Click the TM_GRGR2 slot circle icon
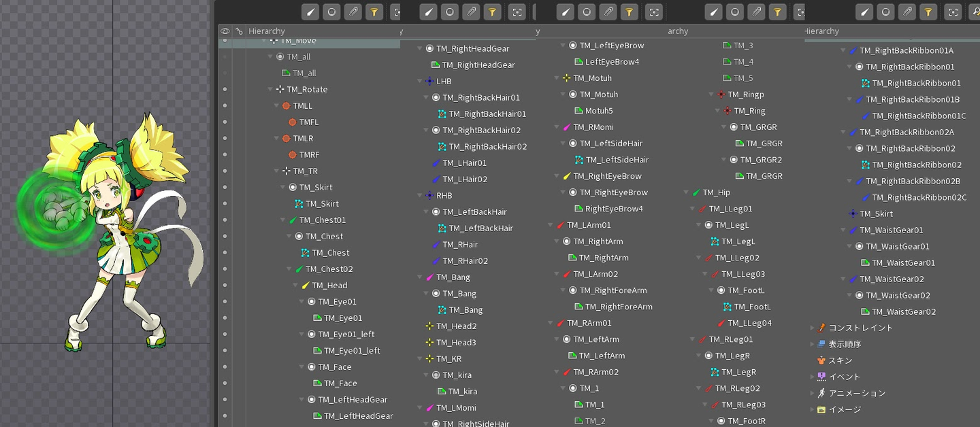 click(734, 160)
